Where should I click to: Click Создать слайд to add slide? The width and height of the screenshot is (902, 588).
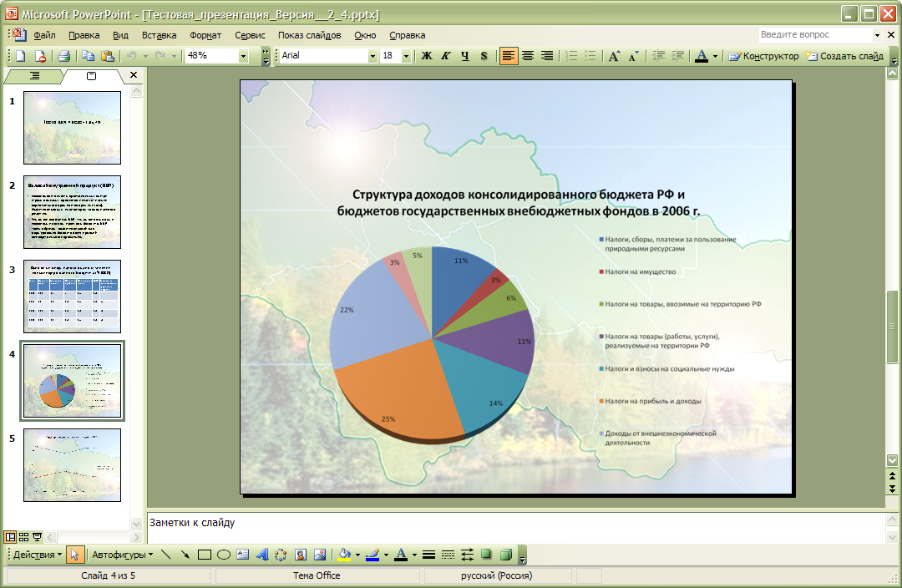[844, 56]
